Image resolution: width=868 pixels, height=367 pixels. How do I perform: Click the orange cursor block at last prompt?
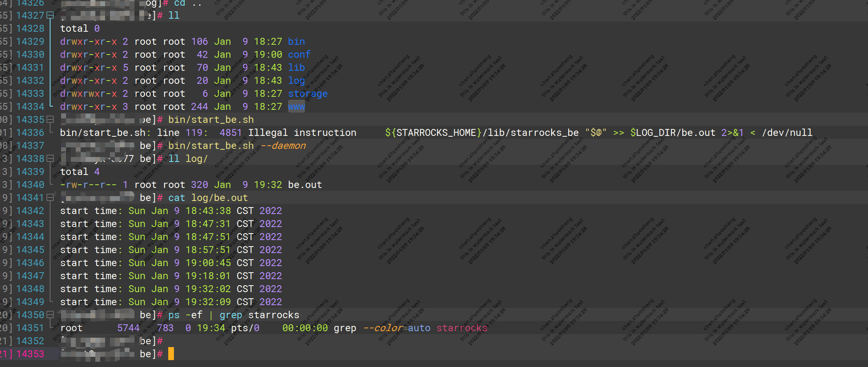[x=171, y=354]
